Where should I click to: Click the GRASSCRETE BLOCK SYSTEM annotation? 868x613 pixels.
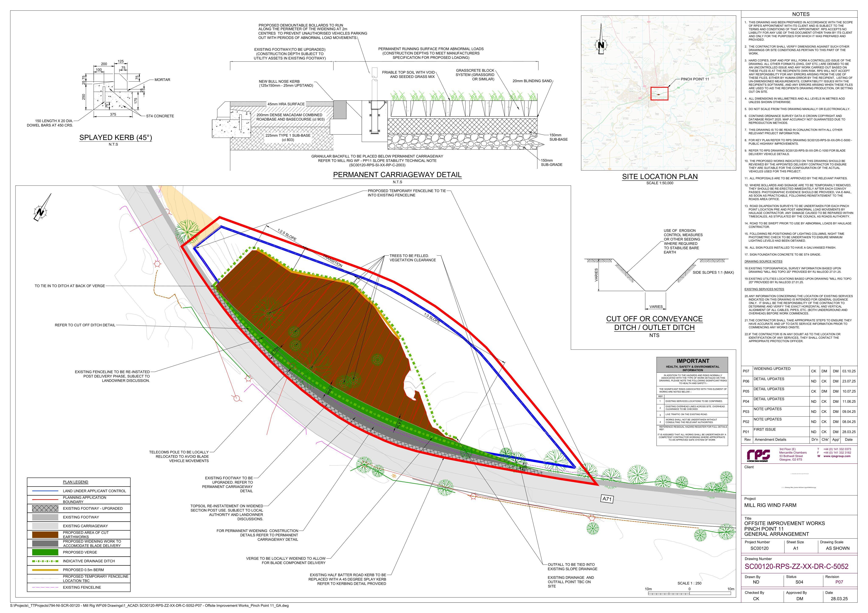pos(475,75)
